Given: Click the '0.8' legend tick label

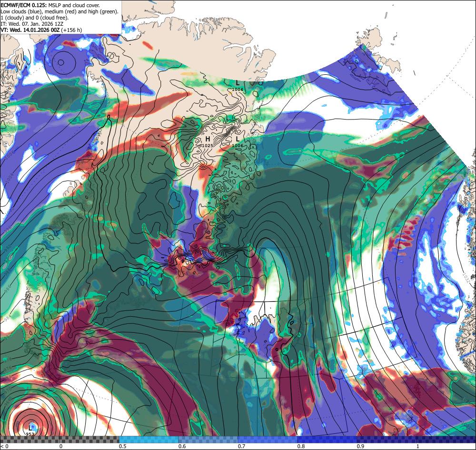Looking at the screenshot, I should [x=301, y=446].
